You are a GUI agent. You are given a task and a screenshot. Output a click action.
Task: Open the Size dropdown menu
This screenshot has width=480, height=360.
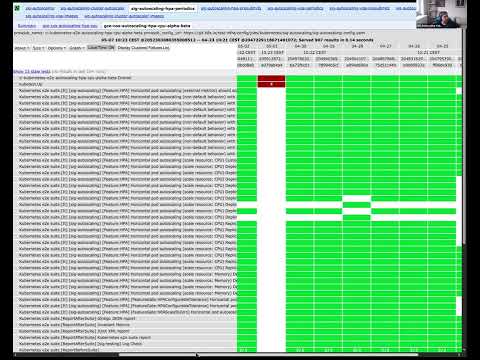pyautogui.click(x=38, y=48)
